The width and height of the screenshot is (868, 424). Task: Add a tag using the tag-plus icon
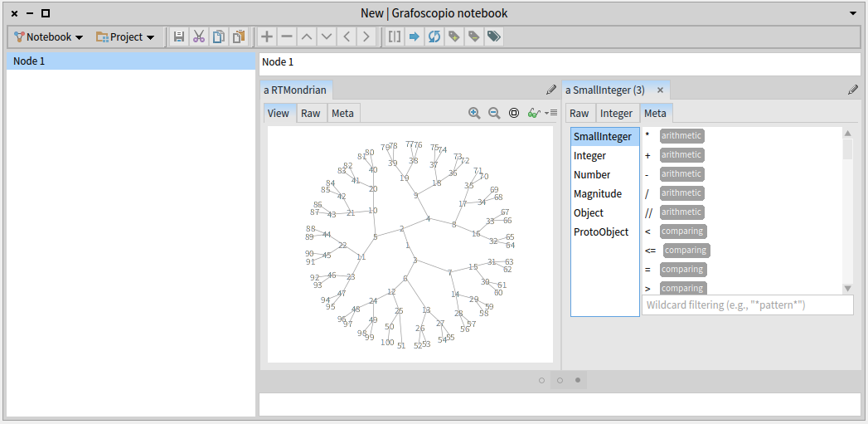point(454,37)
